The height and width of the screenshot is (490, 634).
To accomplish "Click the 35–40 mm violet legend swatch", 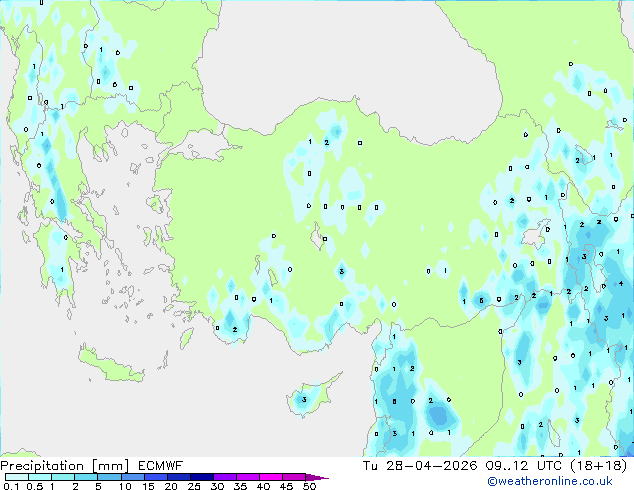I will (247, 477).
